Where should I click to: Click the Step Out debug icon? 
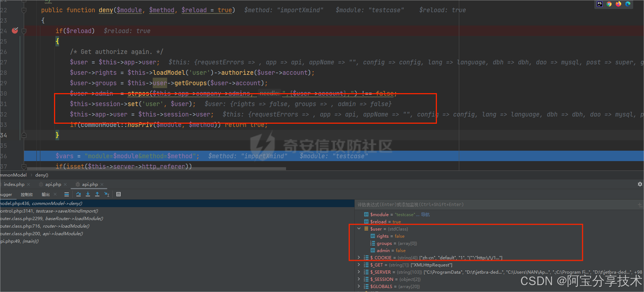click(97, 194)
